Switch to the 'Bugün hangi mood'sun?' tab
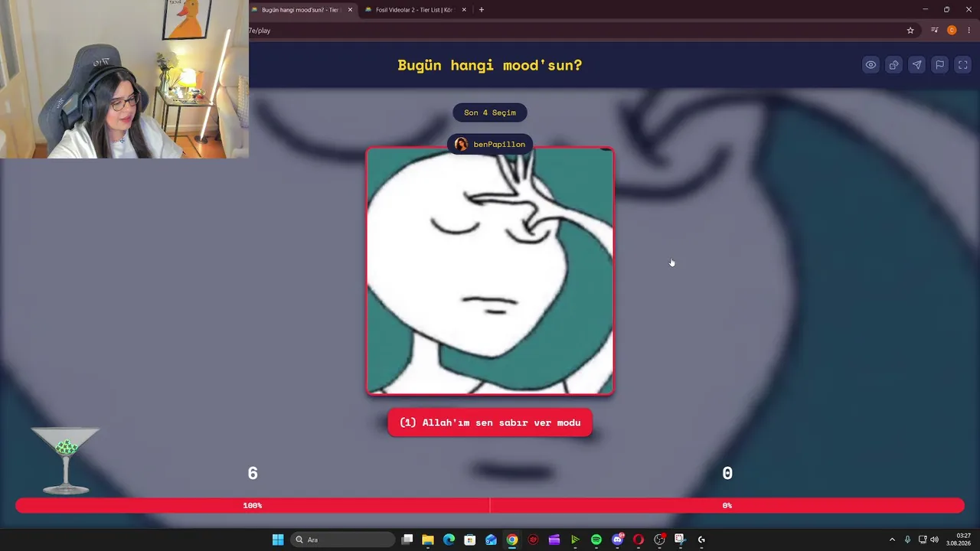The width and height of the screenshot is (980, 551). coord(299,10)
